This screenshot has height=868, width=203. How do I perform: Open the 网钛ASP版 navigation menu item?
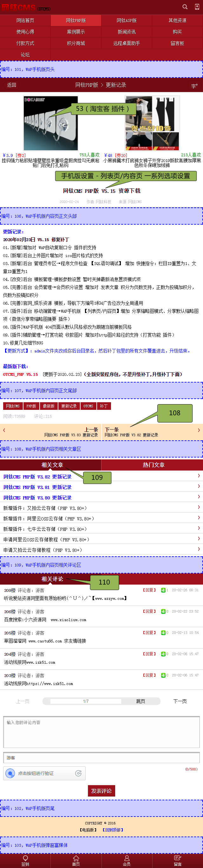pyautogui.click(x=127, y=21)
